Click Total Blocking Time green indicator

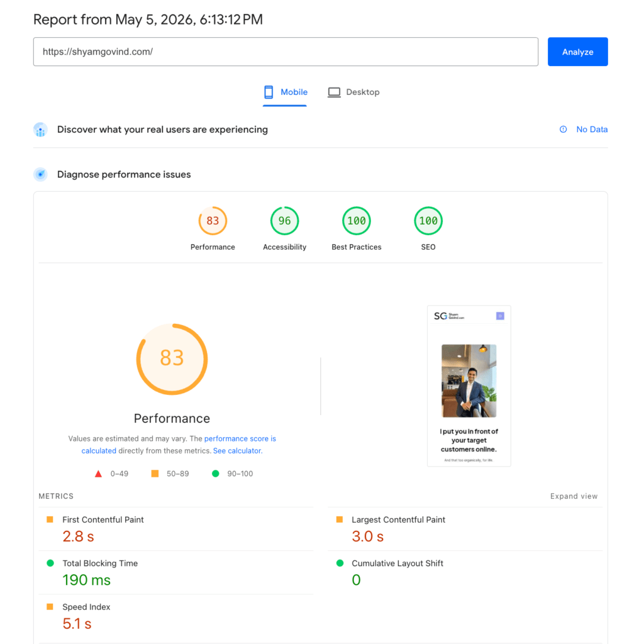point(50,563)
